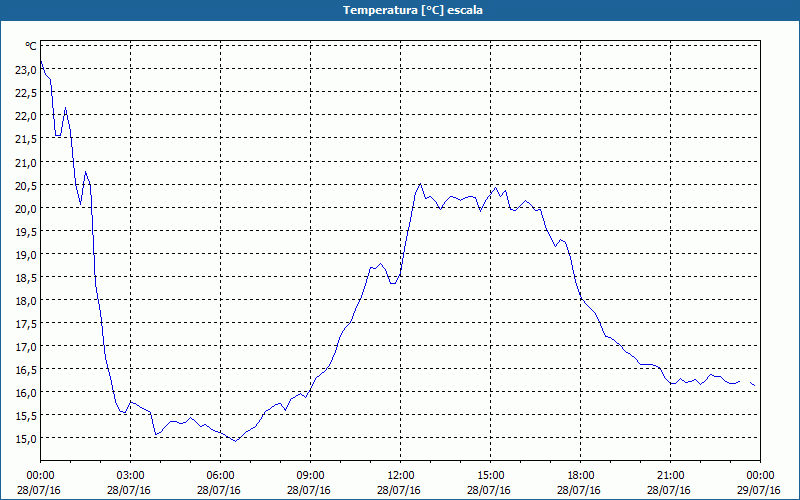Click the curve minimum near 06:30
This screenshot has width=800, height=500.
(235, 441)
